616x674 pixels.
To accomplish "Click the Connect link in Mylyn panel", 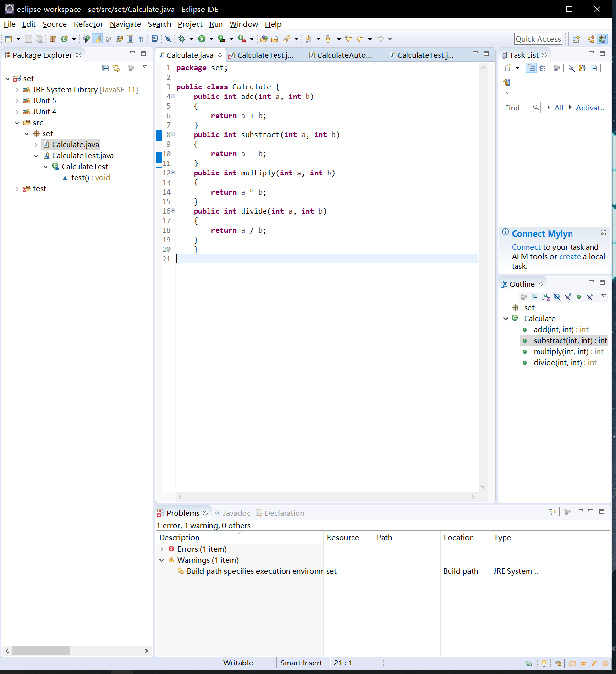I will click(526, 247).
